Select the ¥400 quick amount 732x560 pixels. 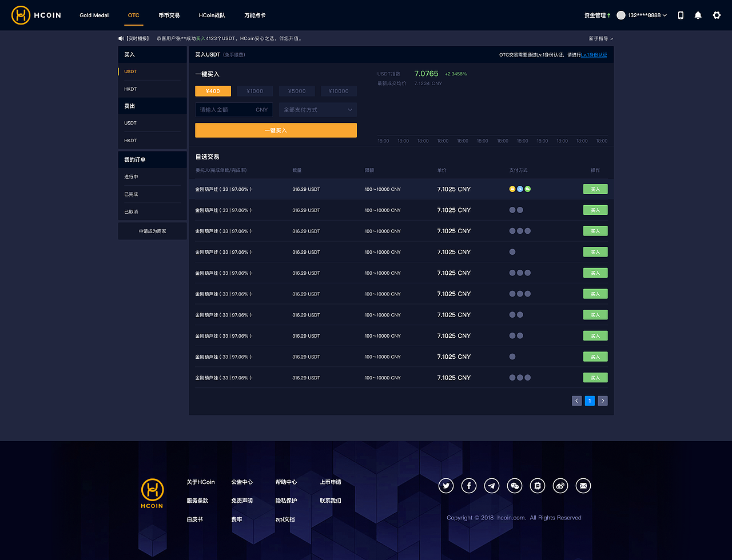(213, 91)
